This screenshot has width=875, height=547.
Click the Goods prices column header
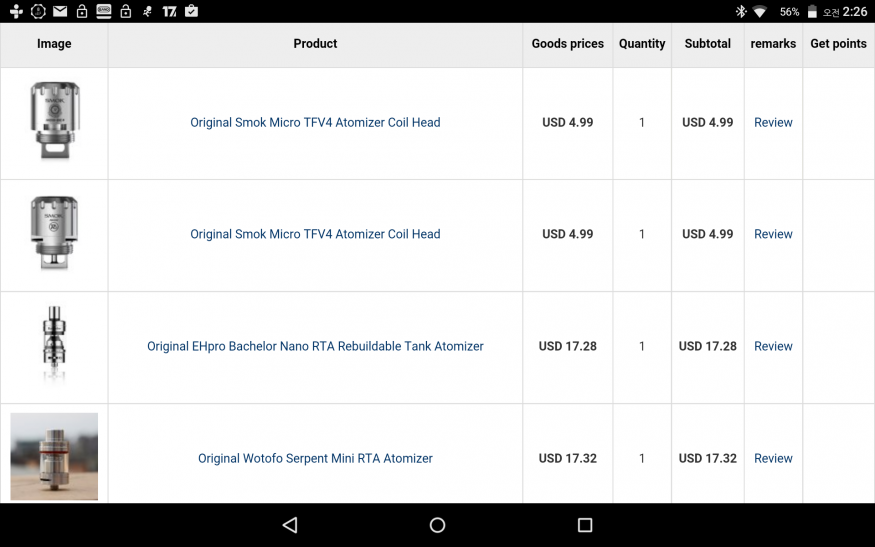(567, 44)
